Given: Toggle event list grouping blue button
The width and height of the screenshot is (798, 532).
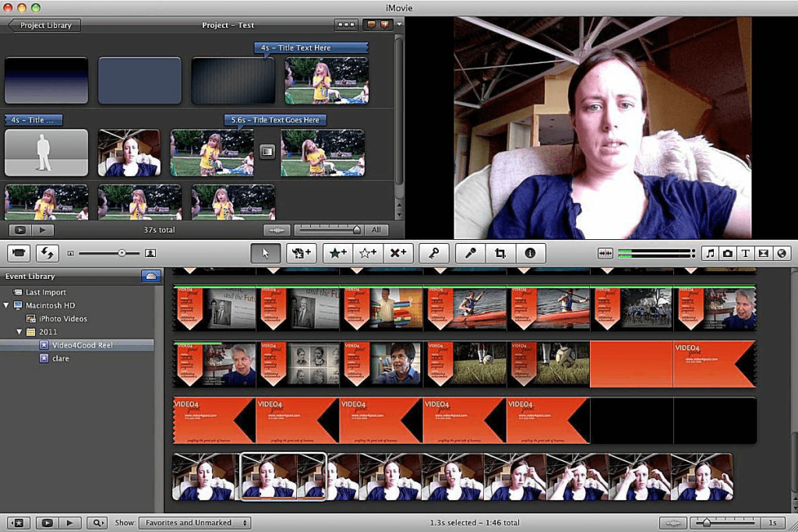Looking at the screenshot, I should point(150,277).
